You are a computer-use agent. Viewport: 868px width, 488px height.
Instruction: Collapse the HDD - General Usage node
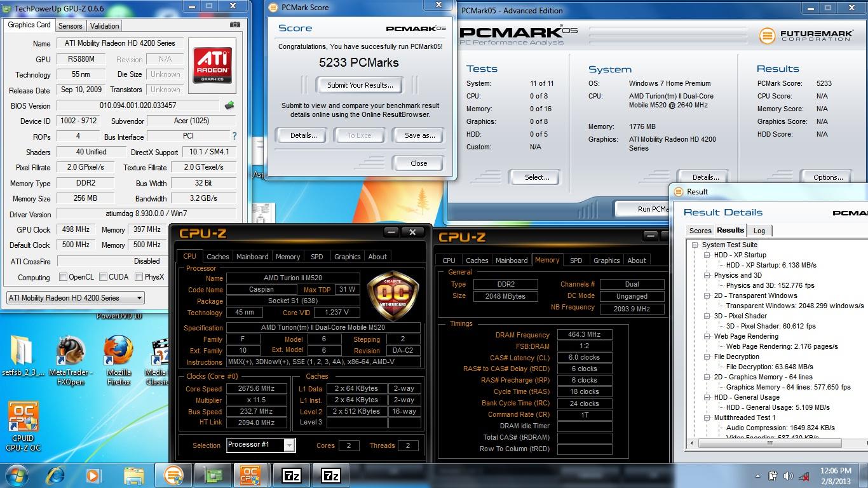pyautogui.click(x=707, y=397)
